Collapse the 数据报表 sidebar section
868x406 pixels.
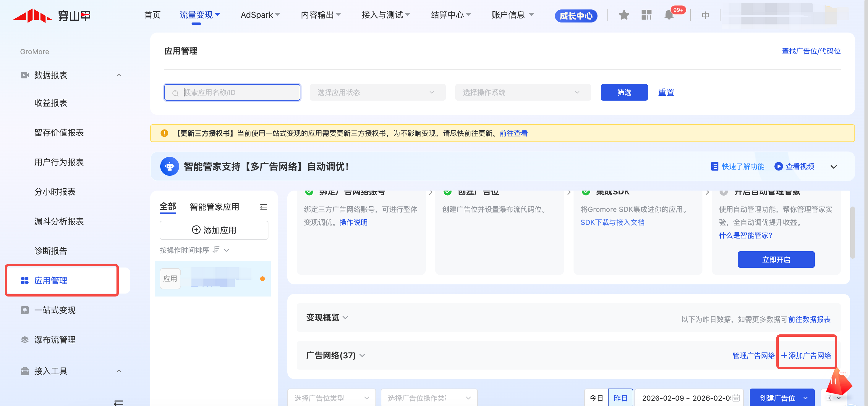point(119,75)
